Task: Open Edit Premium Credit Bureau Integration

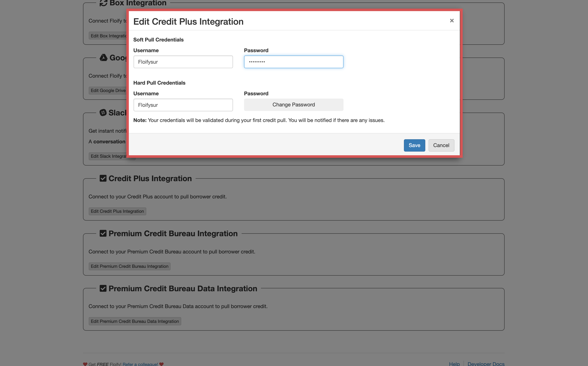Action: click(129, 266)
